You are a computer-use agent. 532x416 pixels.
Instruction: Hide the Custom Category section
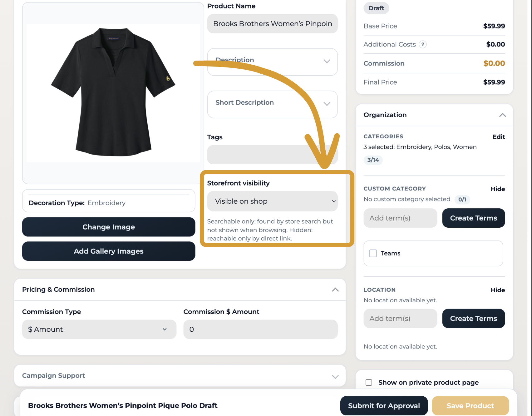point(498,189)
